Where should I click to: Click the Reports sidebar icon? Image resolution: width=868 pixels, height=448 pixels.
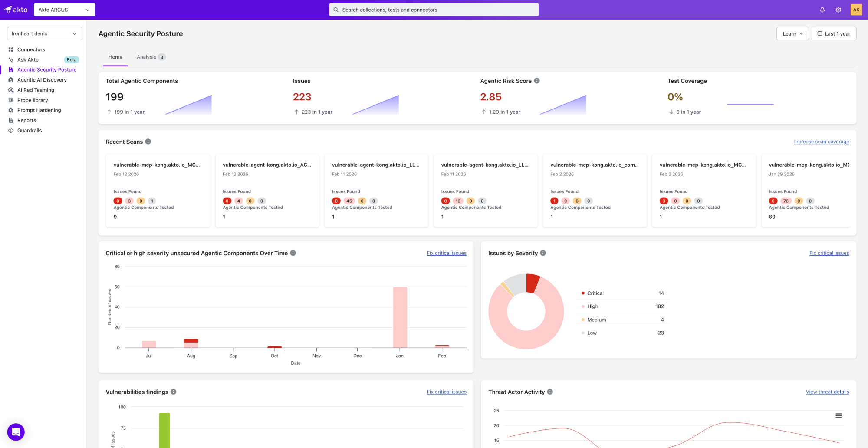click(x=11, y=121)
